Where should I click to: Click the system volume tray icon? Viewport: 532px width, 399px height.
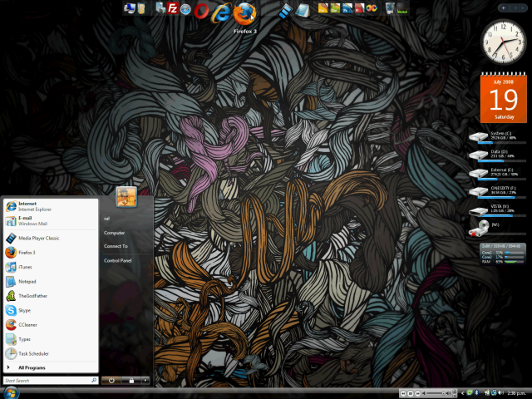pyautogui.click(x=501, y=392)
